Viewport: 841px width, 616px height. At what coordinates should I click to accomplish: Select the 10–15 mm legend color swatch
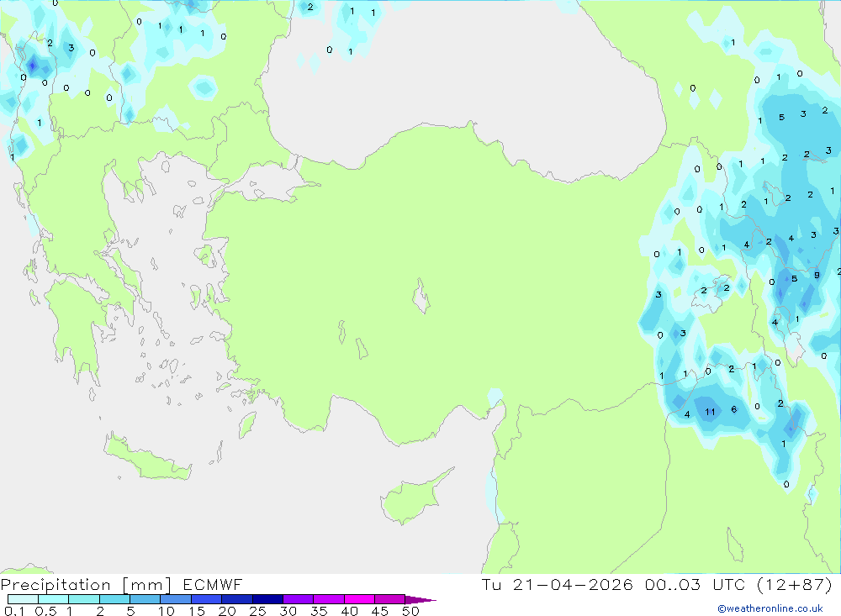point(176,599)
